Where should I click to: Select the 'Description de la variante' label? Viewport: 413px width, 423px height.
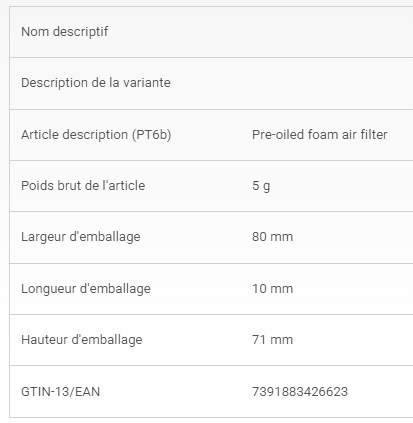point(96,83)
